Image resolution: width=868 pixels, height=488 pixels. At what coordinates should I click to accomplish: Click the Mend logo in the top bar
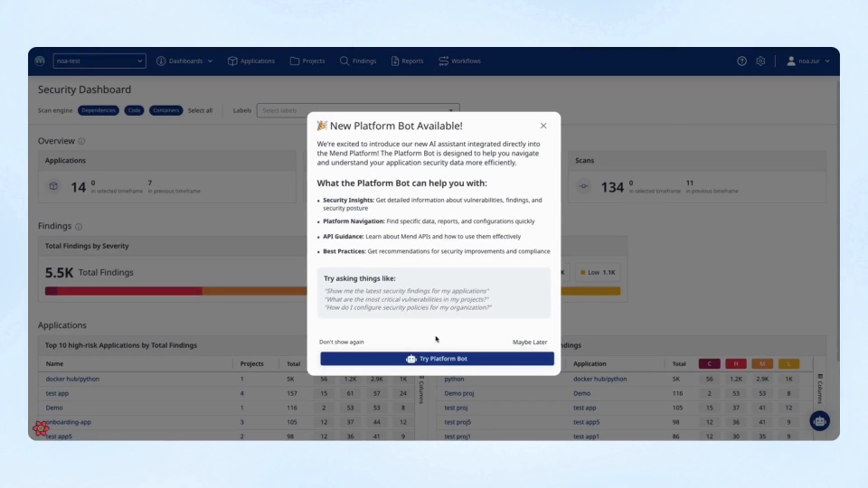pyautogui.click(x=40, y=61)
